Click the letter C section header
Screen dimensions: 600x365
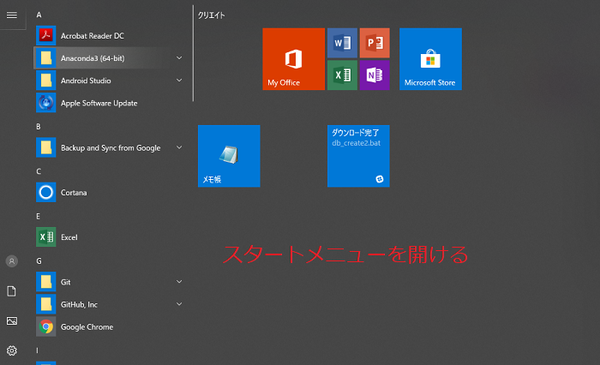[39, 171]
